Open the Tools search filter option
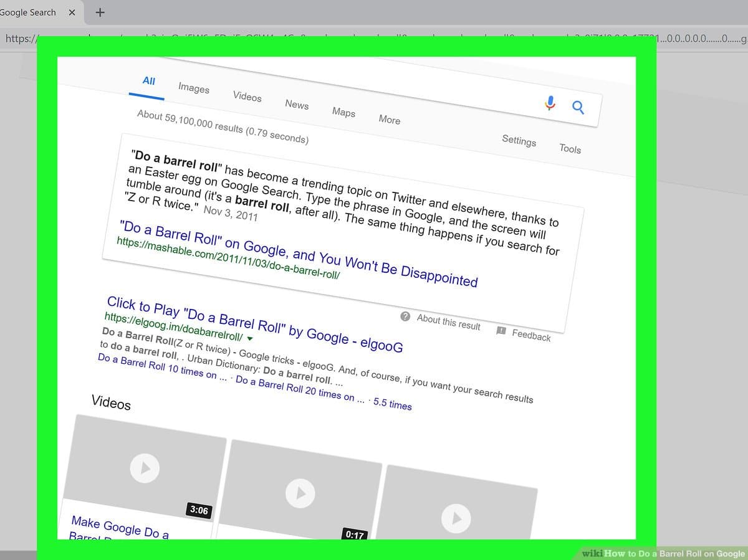This screenshot has width=748, height=560. click(x=570, y=148)
